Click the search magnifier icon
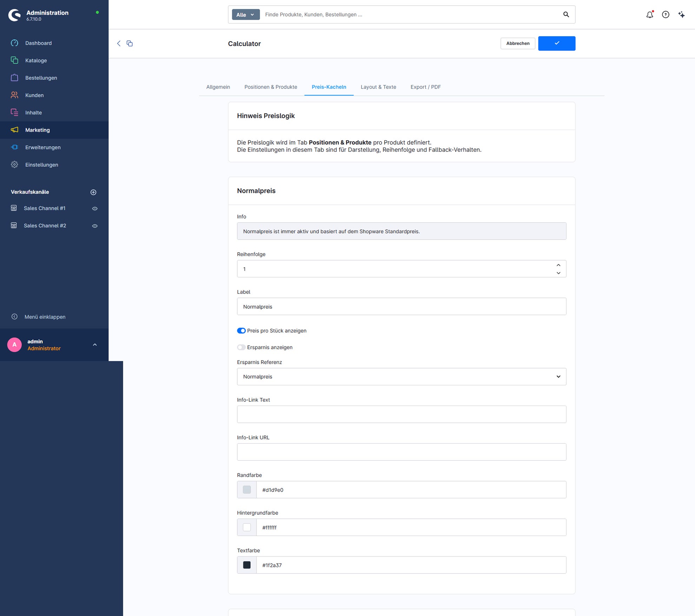 [x=566, y=14]
